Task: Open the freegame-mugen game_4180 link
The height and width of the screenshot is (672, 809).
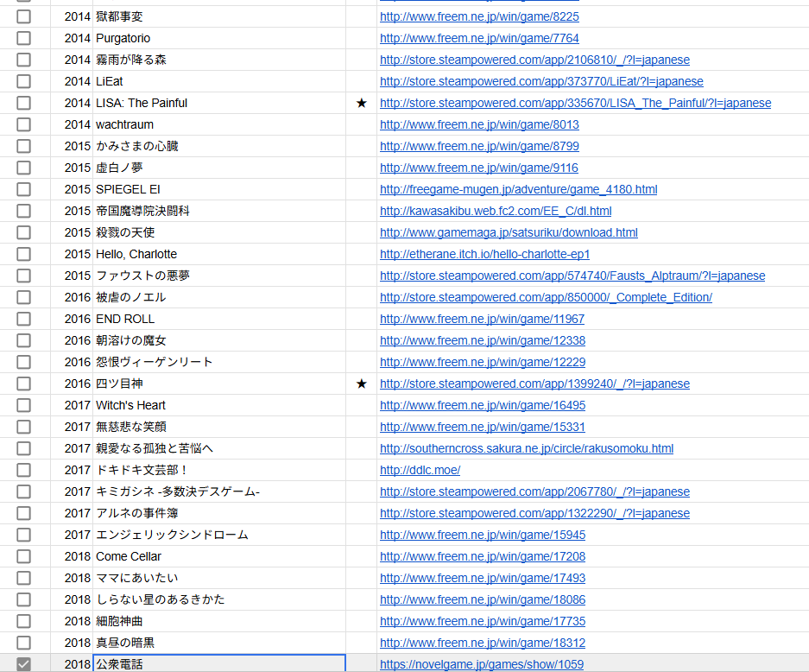Action: 519,189
